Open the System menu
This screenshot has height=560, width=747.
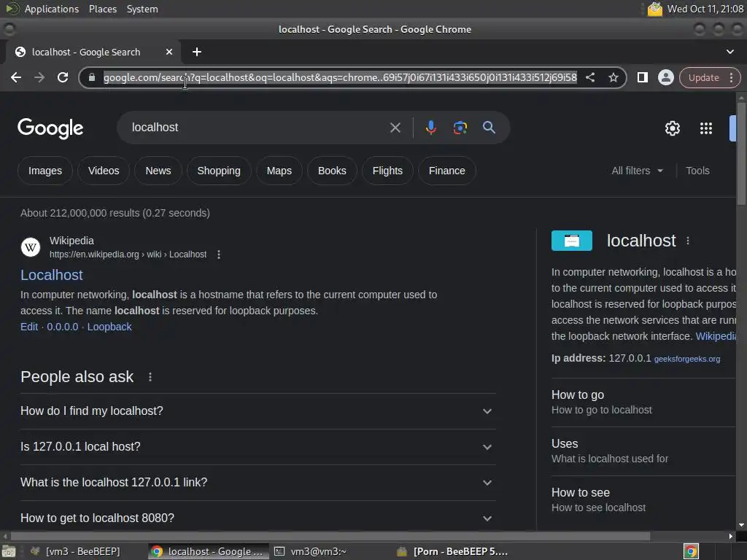[x=142, y=9]
